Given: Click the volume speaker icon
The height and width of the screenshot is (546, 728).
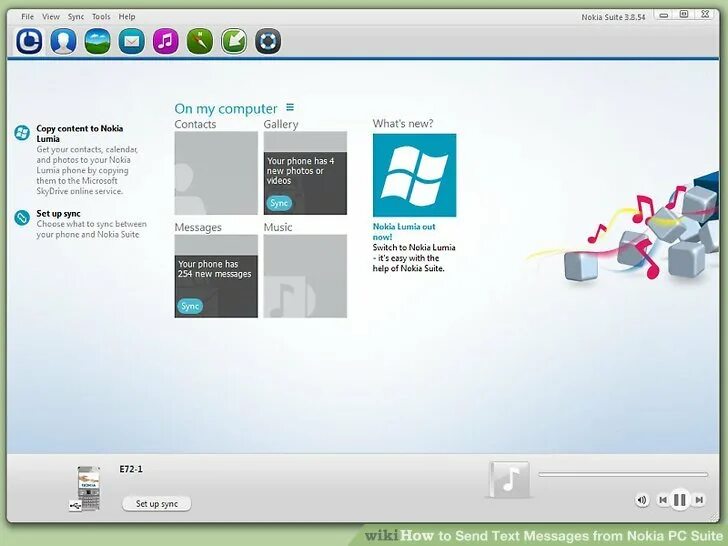Looking at the screenshot, I should (642, 500).
